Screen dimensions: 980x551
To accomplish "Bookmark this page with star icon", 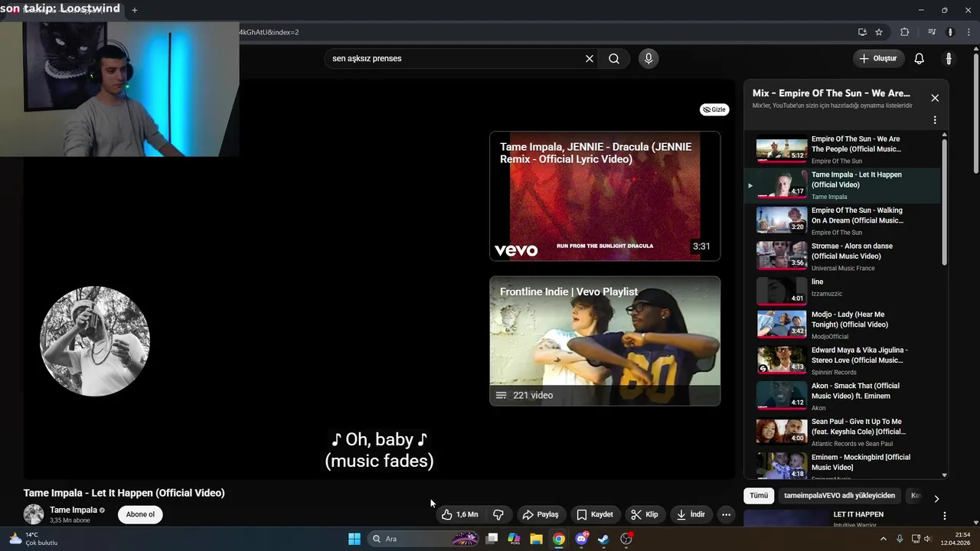I will [x=879, y=32].
